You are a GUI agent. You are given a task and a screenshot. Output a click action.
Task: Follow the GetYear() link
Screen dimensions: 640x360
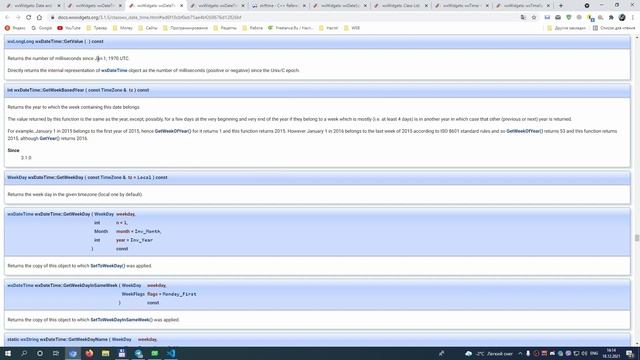click(x=49, y=139)
